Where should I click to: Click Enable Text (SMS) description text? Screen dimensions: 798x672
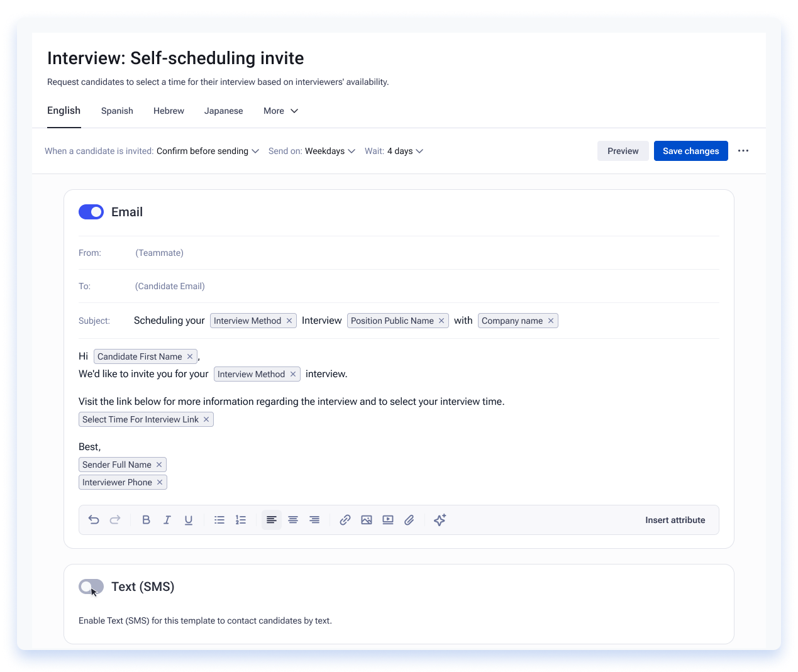[x=205, y=620]
